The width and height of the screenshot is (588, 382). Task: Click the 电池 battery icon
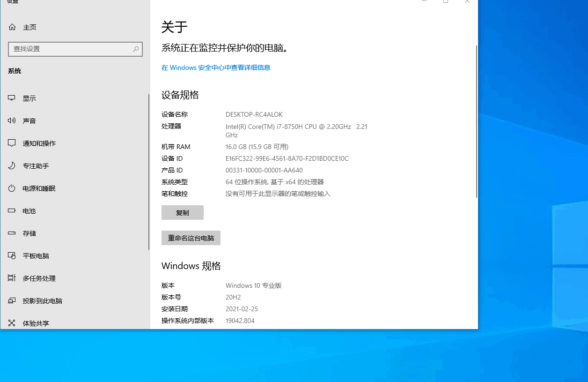[x=12, y=211]
